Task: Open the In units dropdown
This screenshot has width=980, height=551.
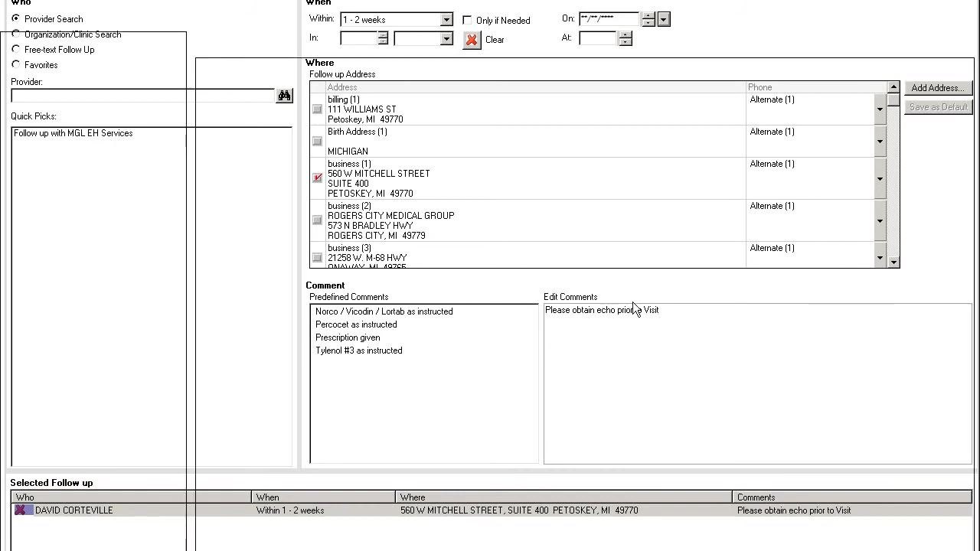Action: [x=446, y=38]
